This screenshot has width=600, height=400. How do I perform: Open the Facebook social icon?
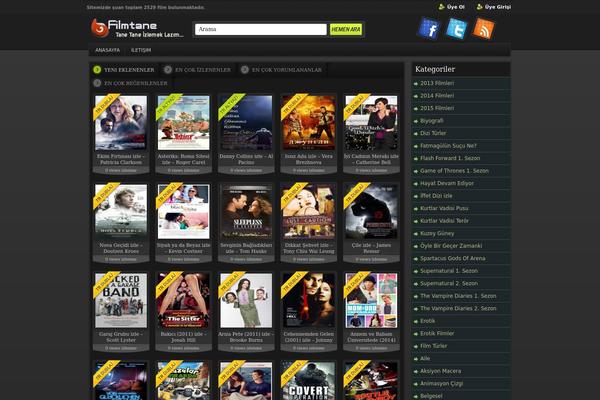tap(429, 28)
